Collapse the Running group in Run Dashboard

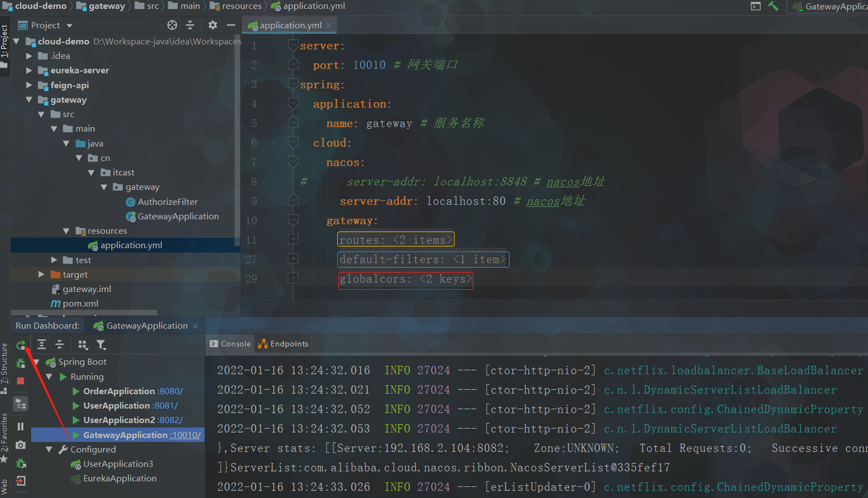[49, 376]
